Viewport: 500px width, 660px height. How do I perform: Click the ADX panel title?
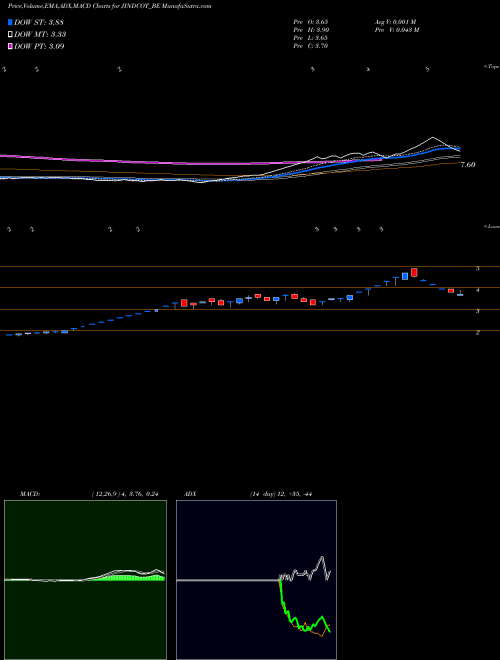click(189, 494)
